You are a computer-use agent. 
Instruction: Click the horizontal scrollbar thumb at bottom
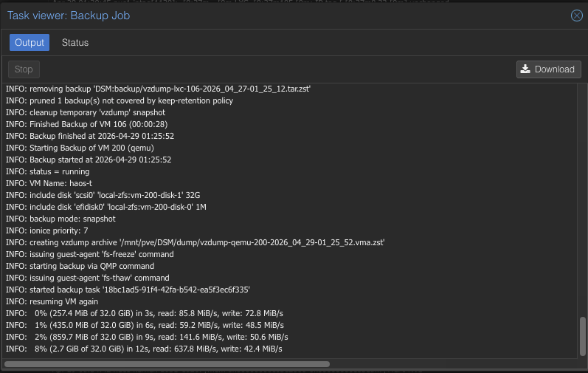[167, 363]
